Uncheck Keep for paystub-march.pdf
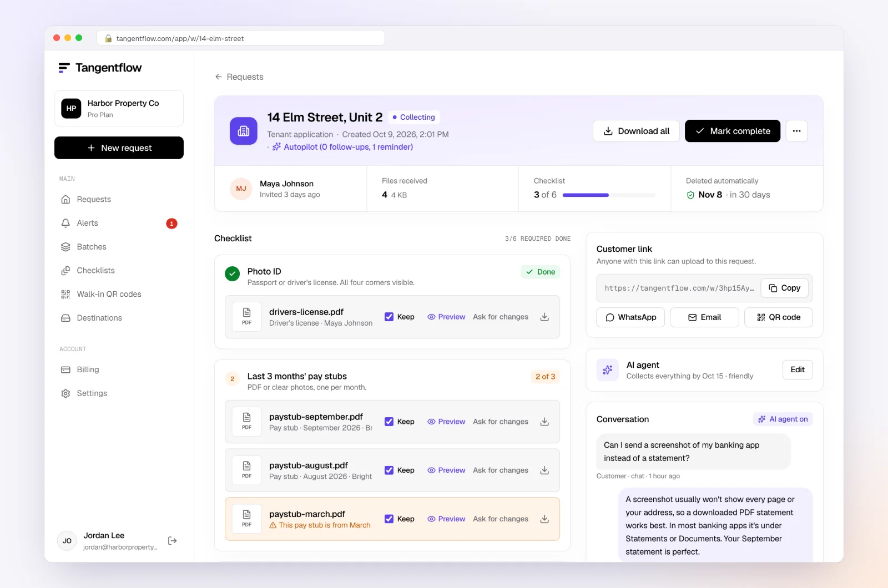The width and height of the screenshot is (888, 588). point(389,519)
